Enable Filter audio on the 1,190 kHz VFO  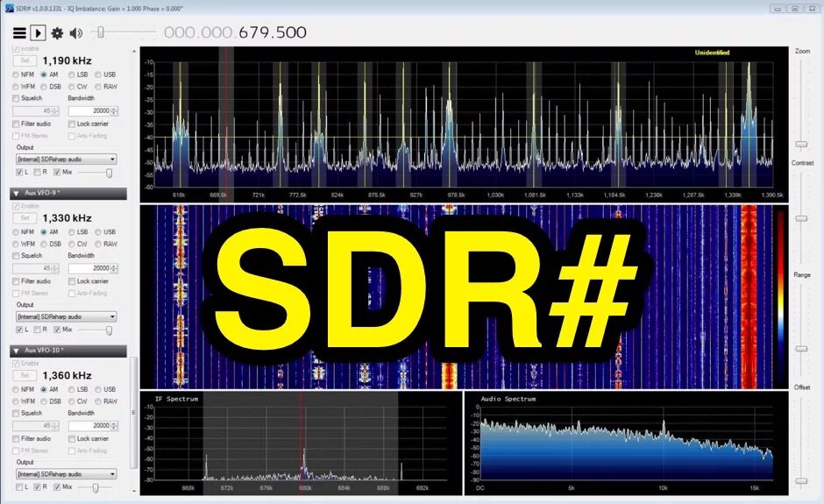click(x=16, y=124)
